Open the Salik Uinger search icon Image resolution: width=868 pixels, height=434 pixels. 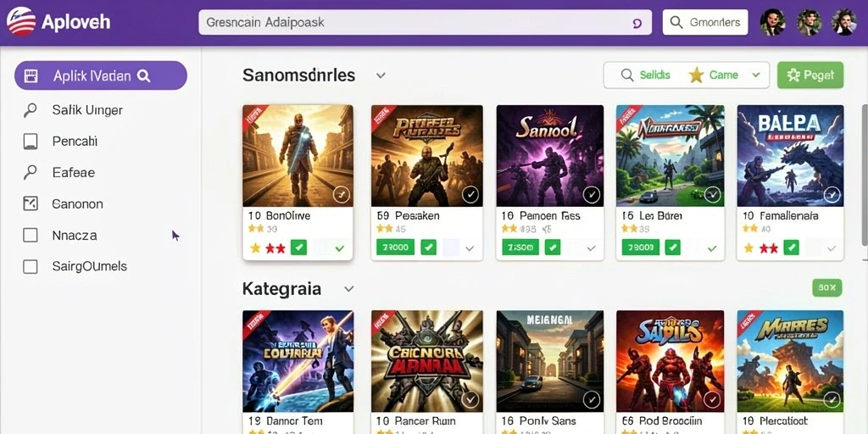click(x=30, y=109)
